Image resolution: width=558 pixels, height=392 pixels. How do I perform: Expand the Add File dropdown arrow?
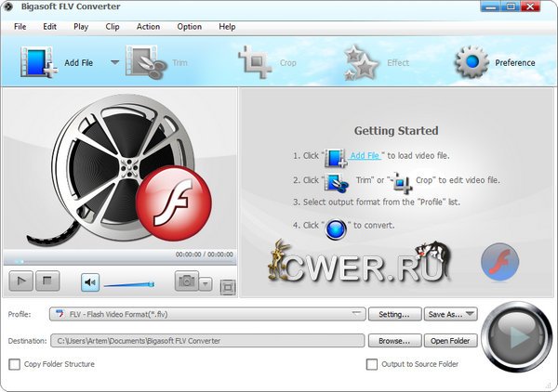115,62
